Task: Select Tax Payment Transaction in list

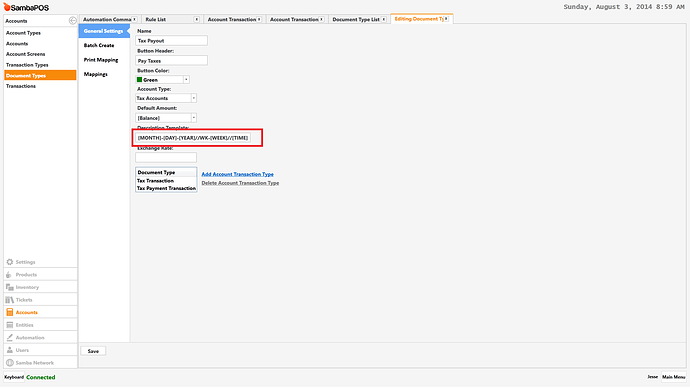Action: (166, 188)
